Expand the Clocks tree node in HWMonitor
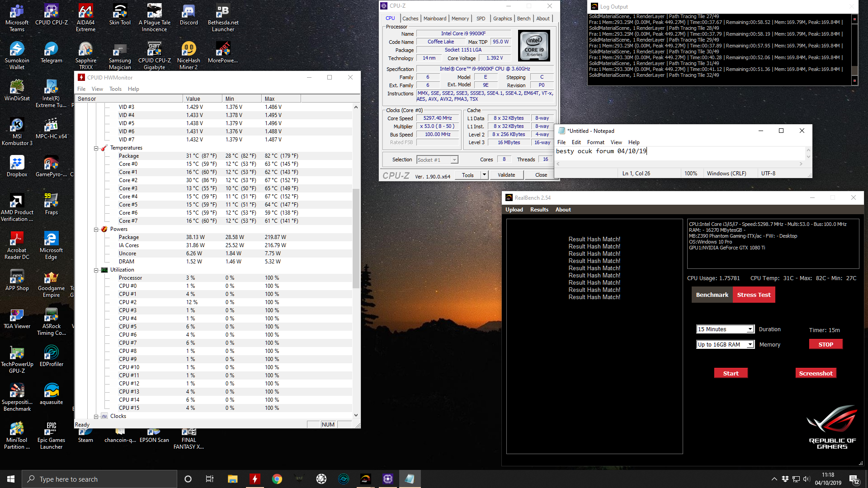The width and height of the screenshot is (868, 488). click(x=96, y=417)
